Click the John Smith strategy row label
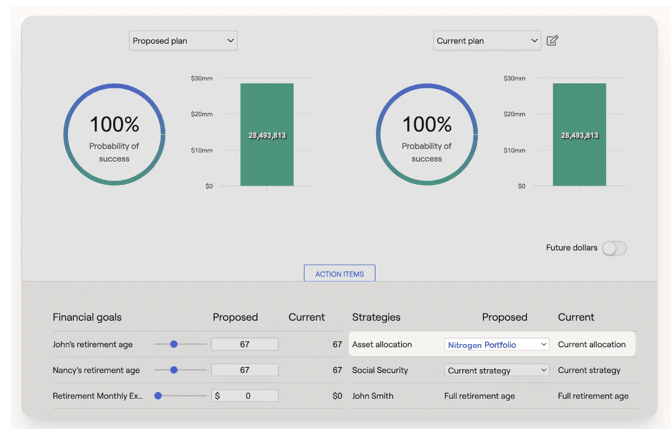Screen dimensions: 671x429 (373, 396)
